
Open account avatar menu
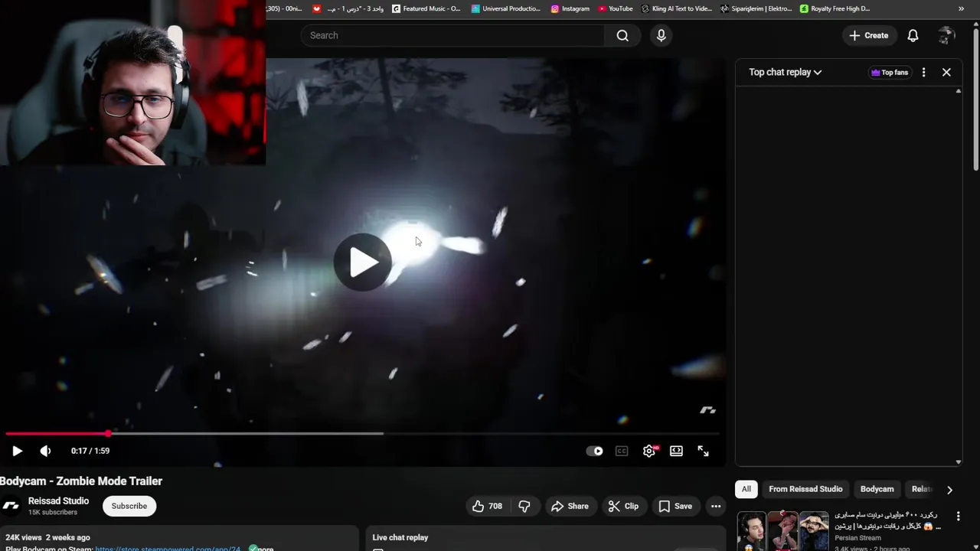point(946,35)
